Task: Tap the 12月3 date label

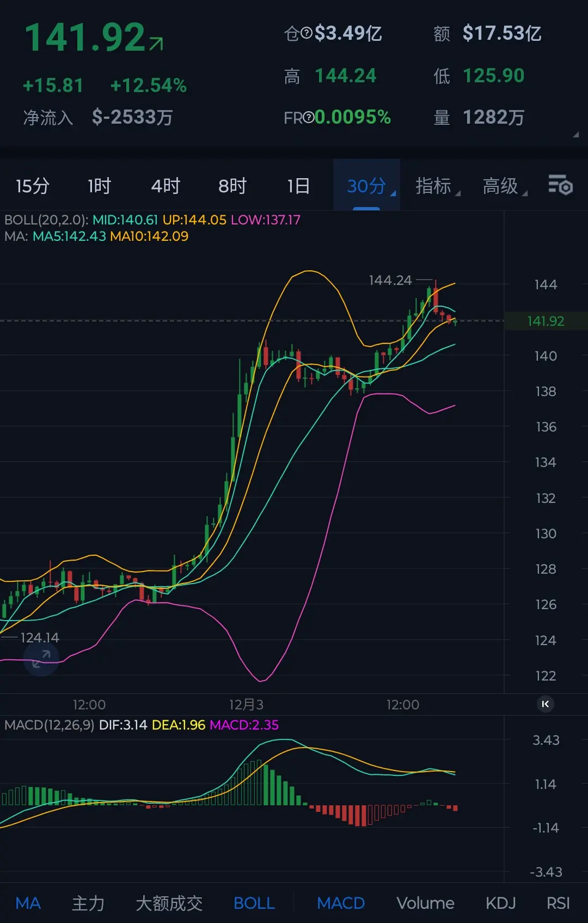Action: point(246,705)
